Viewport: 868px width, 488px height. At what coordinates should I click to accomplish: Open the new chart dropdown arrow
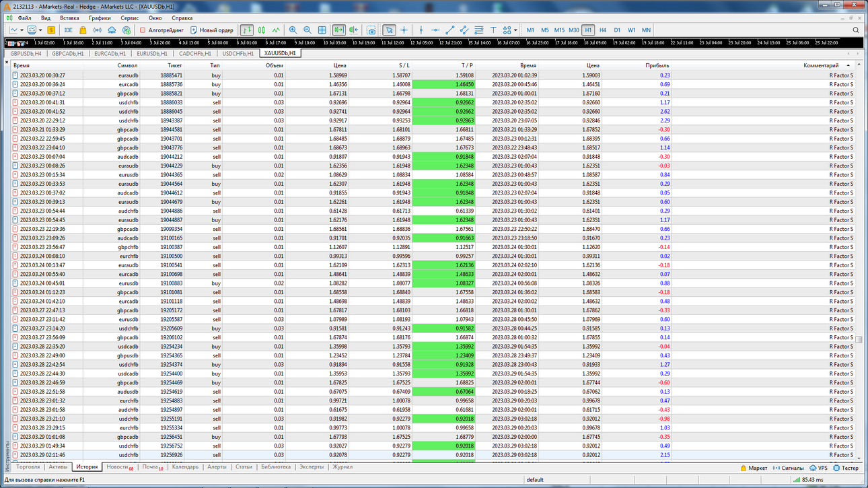pos(22,30)
